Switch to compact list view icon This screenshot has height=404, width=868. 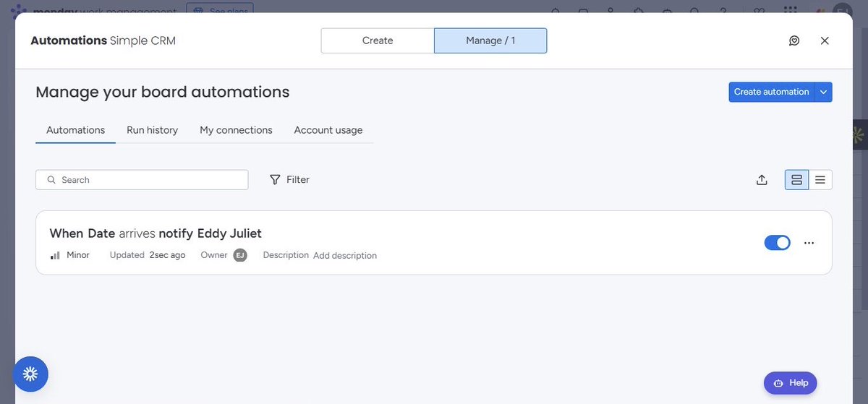click(x=820, y=180)
